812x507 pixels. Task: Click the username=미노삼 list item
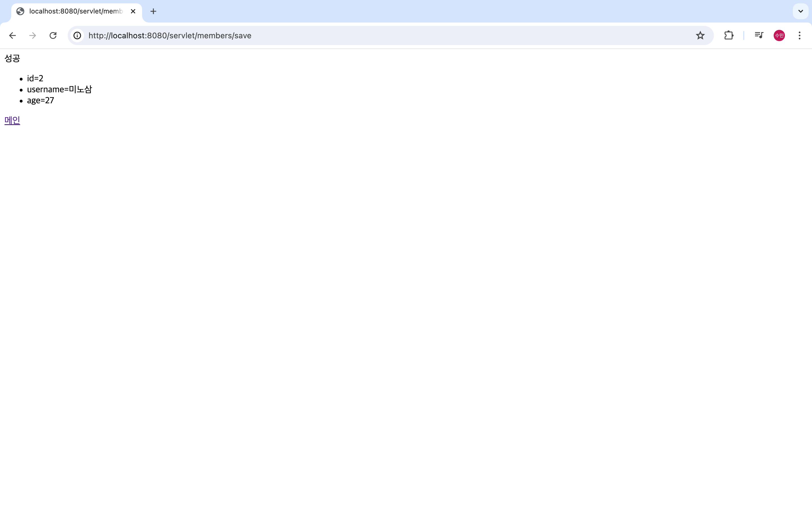(x=59, y=90)
